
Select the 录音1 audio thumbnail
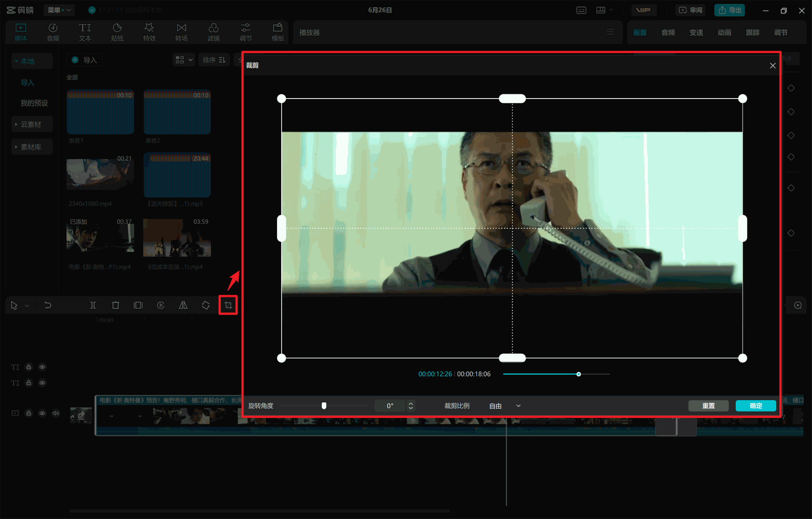click(x=100, y=113)
